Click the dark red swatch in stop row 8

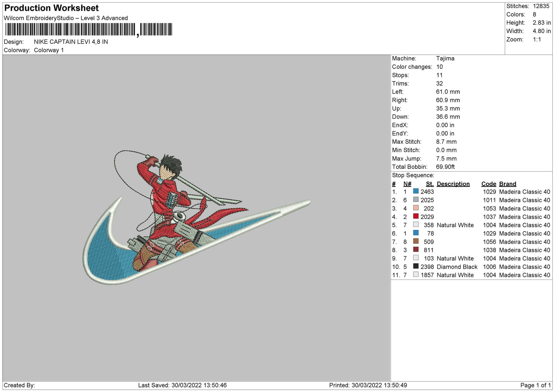pyautogui.click(x=416, y=250)
